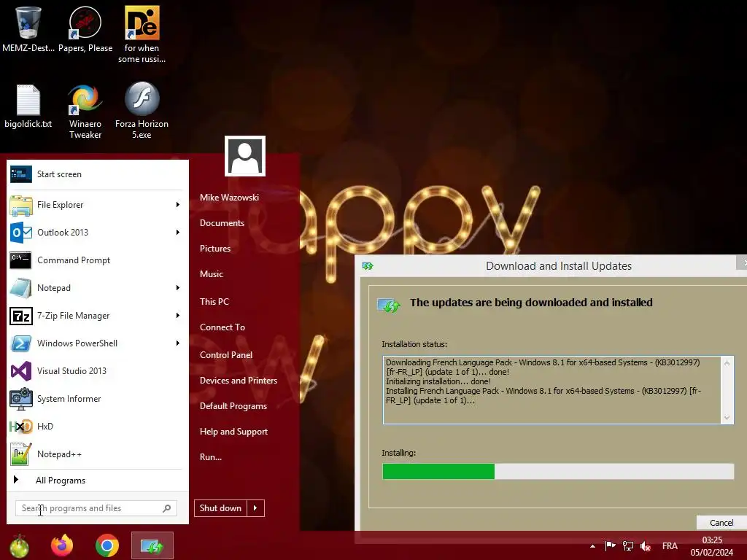Select Connect To in Start menu
Image resolution: width=747 pixels, height=560 pixels.
pyautogui.click(x=222, y=327)
